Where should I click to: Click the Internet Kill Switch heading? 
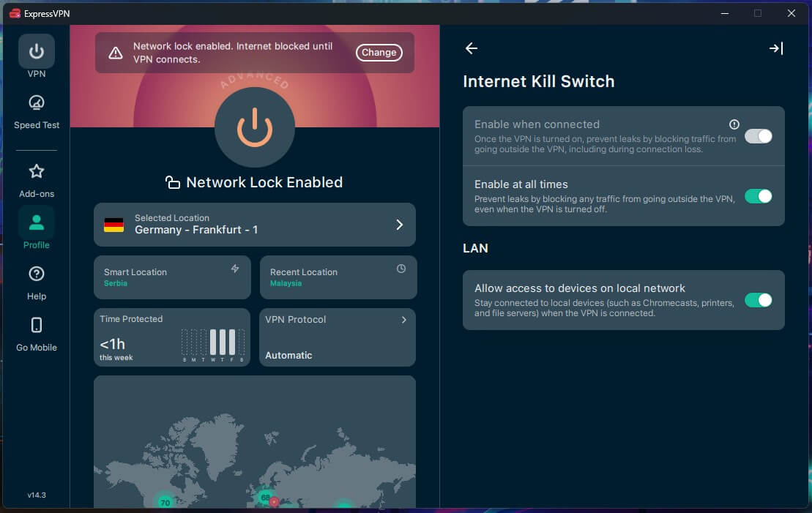pyautogui.click(x=539, y=82)
